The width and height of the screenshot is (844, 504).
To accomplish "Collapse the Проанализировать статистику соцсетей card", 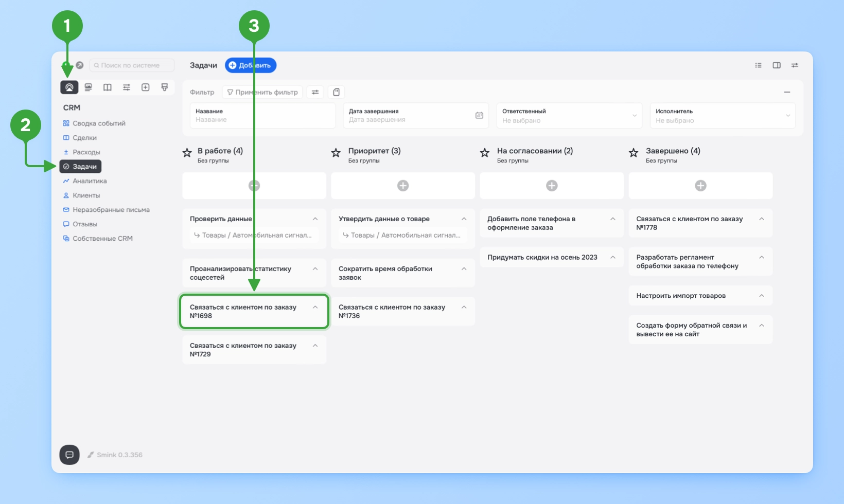I will click(x=315, y=269).
